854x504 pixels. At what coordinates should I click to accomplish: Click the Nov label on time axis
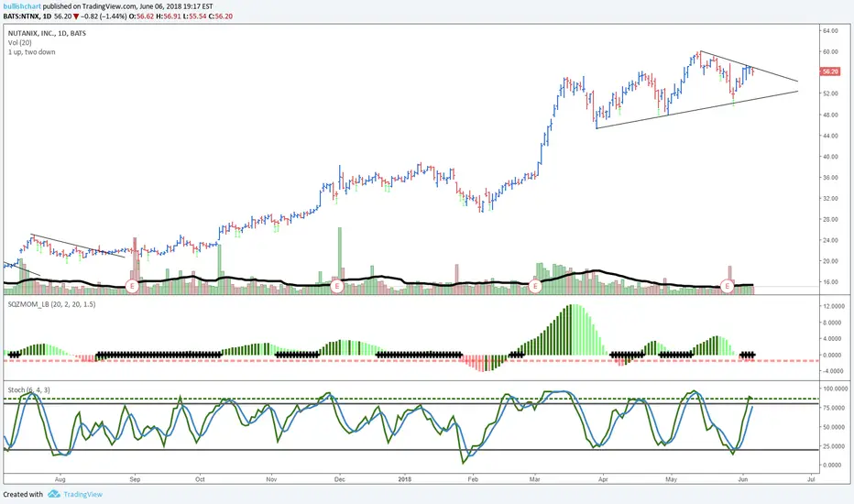click(x=271, y=479)
